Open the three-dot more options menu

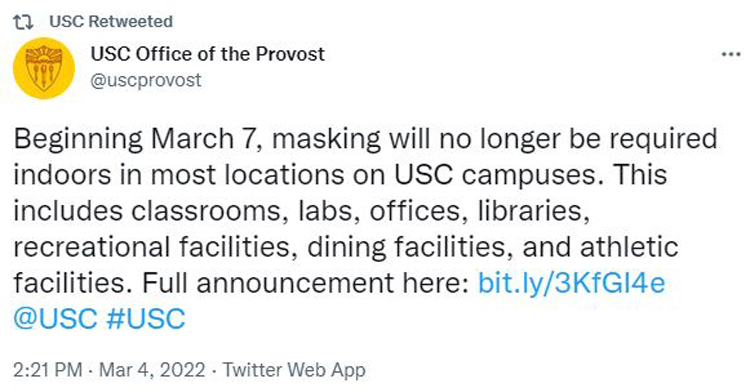coord(731,54)
